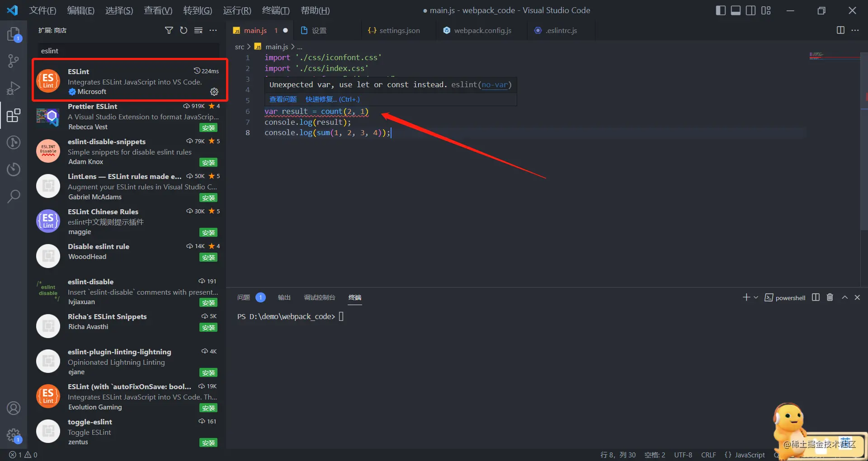Open the Search view magnifier icon

(14, 196)
